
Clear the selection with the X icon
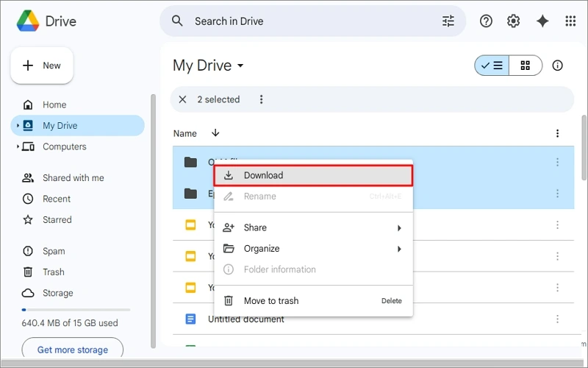tap(182, 99)
